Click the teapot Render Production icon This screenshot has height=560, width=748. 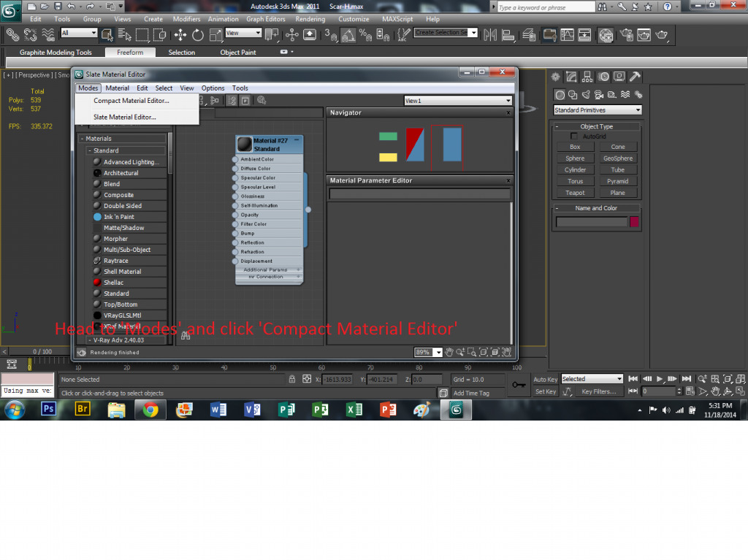662,35
